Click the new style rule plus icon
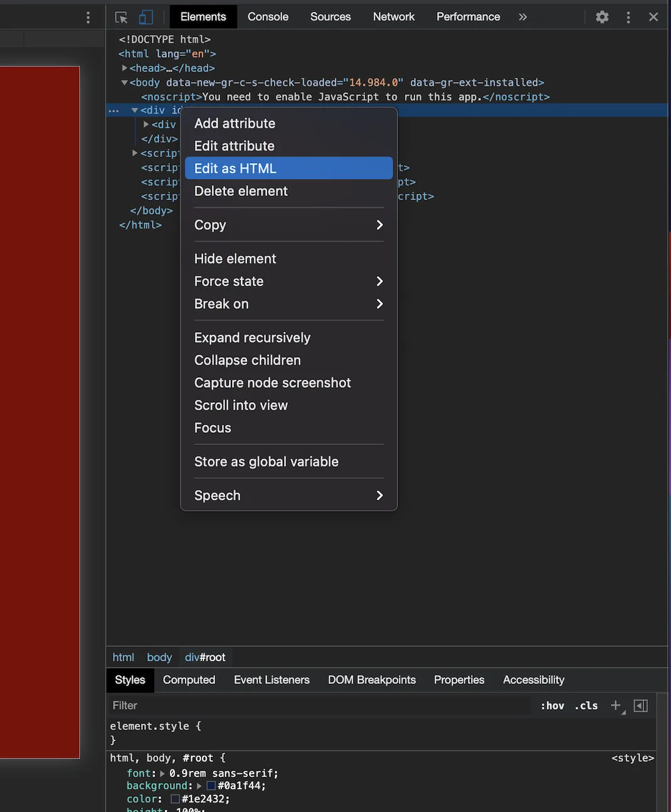This screenshot has height=812, width=671. click(x=616, y=705)
